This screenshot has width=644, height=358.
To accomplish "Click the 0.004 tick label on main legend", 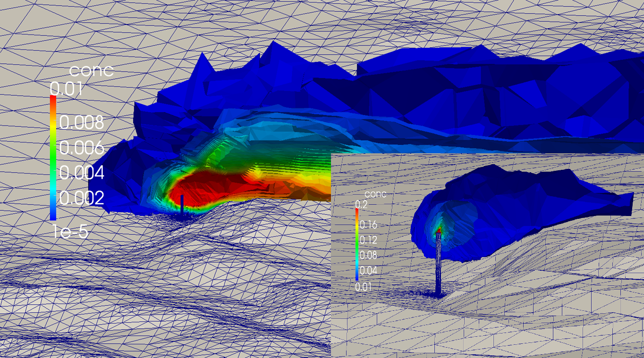I will (x=81, y=173).
